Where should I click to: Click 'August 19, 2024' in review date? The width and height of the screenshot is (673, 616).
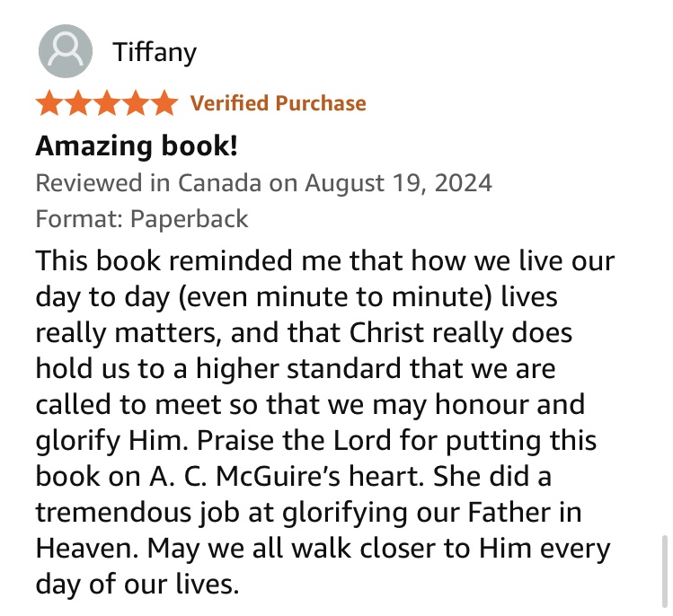click(x=398, y=183)
